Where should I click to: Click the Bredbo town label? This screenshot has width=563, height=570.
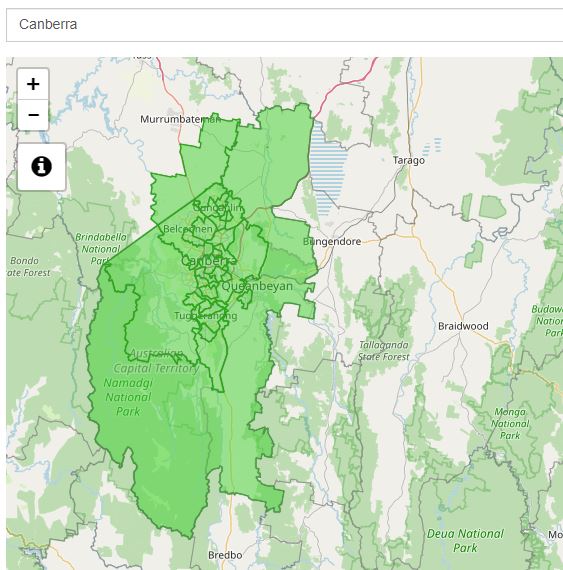pos(225,555)
